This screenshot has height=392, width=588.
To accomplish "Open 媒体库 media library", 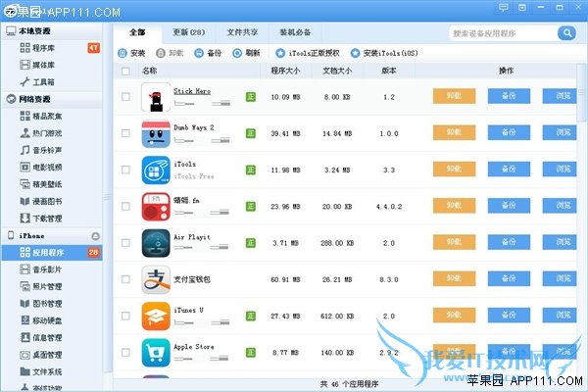I will pos(51,65).
